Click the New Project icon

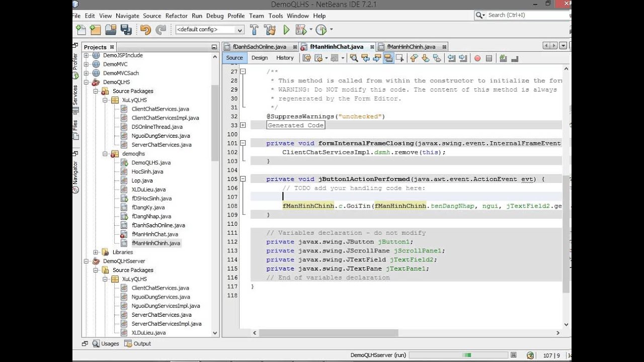click(x=95, y=30)
